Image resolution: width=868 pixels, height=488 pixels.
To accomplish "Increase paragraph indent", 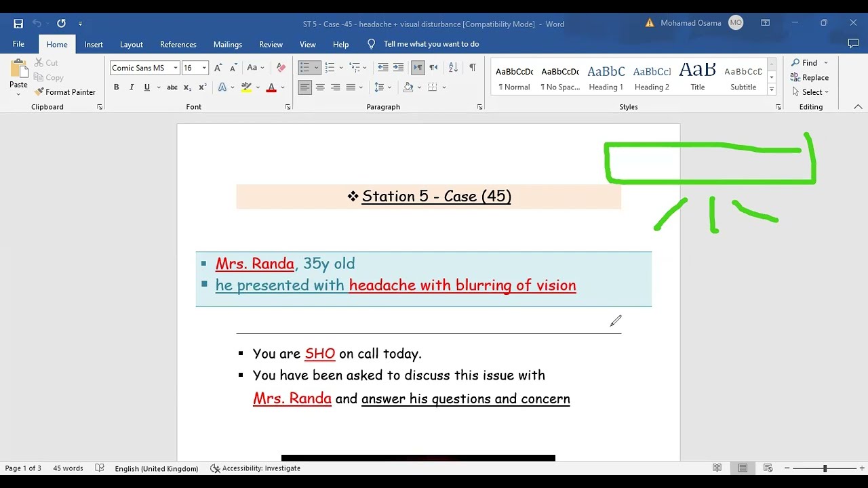I will [398, 68].
